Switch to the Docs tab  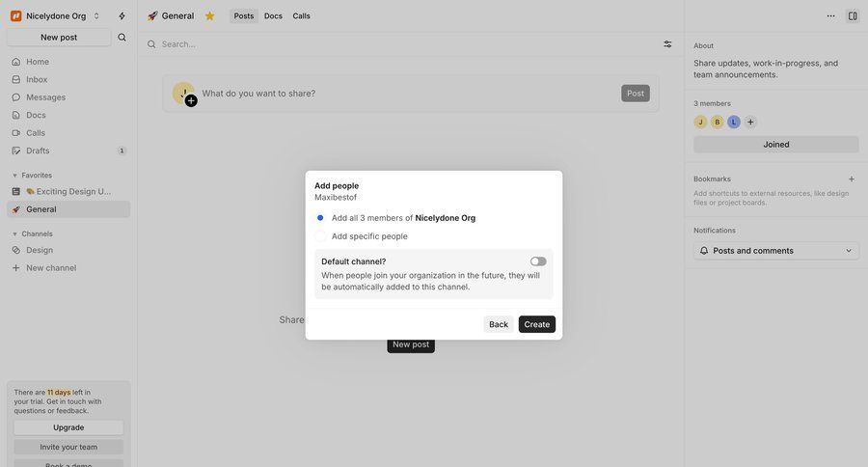pyautogui.click(x=273, y=15)
